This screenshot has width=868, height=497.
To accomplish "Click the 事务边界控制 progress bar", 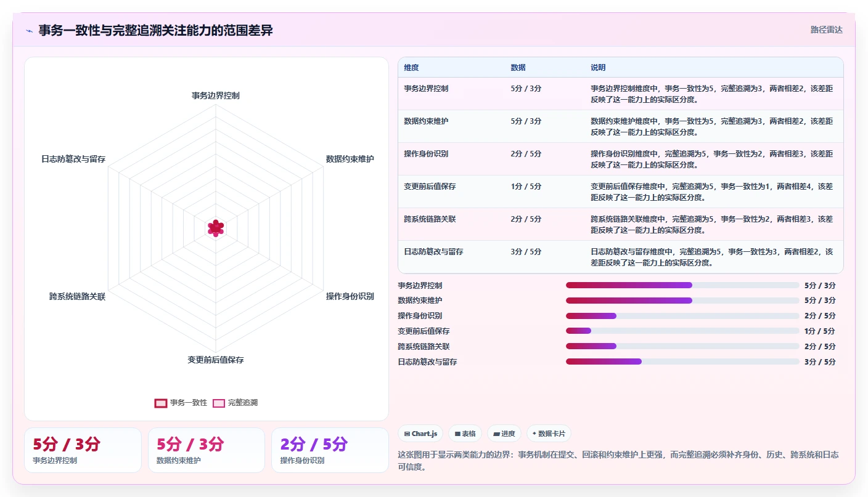I will (x=682, y=285).
